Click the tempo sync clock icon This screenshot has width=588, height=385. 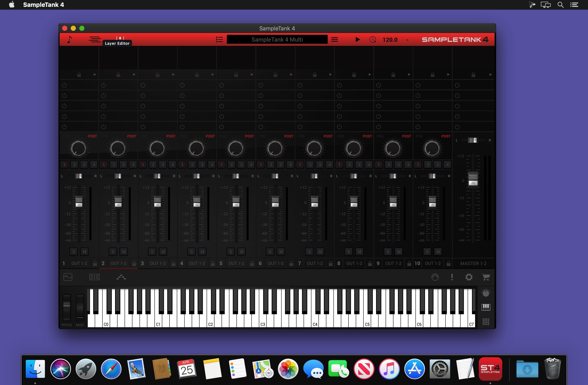coord(373,40)
